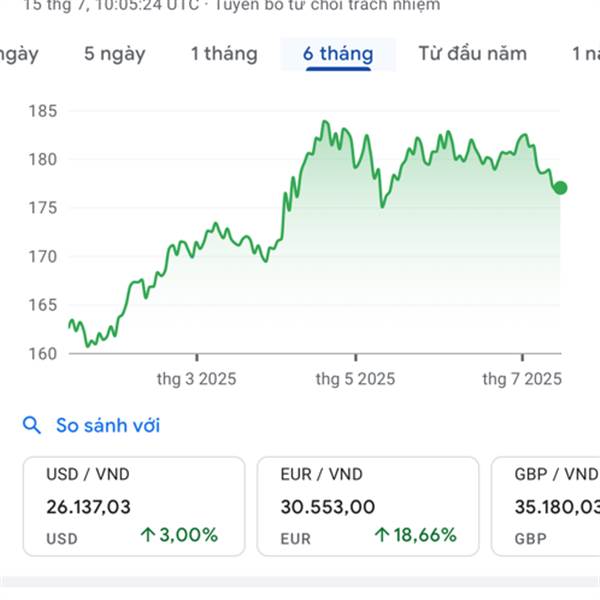
Task: Select the 1 tháng tab
Action: tap(224, 54)
